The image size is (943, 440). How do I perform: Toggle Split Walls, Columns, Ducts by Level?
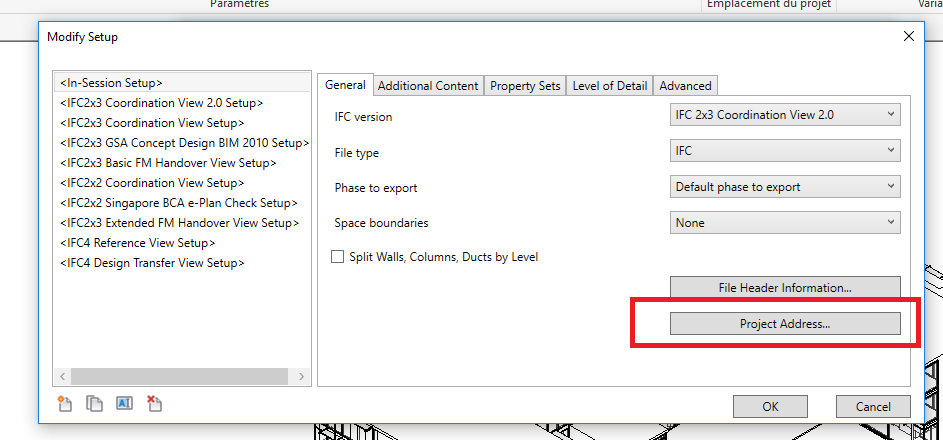(337, 257)
